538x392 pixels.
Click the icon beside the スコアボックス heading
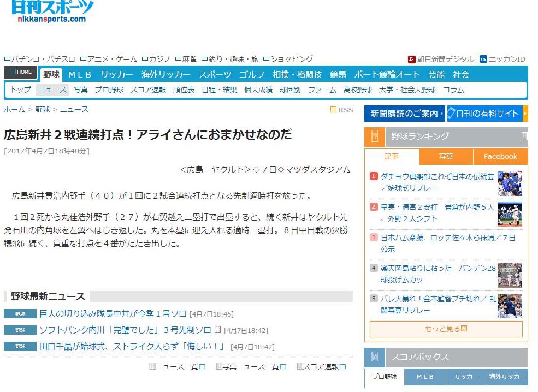(375, 357)
